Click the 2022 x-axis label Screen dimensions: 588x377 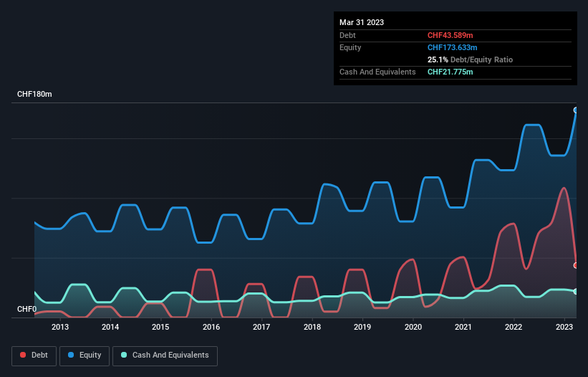[514, 327]
